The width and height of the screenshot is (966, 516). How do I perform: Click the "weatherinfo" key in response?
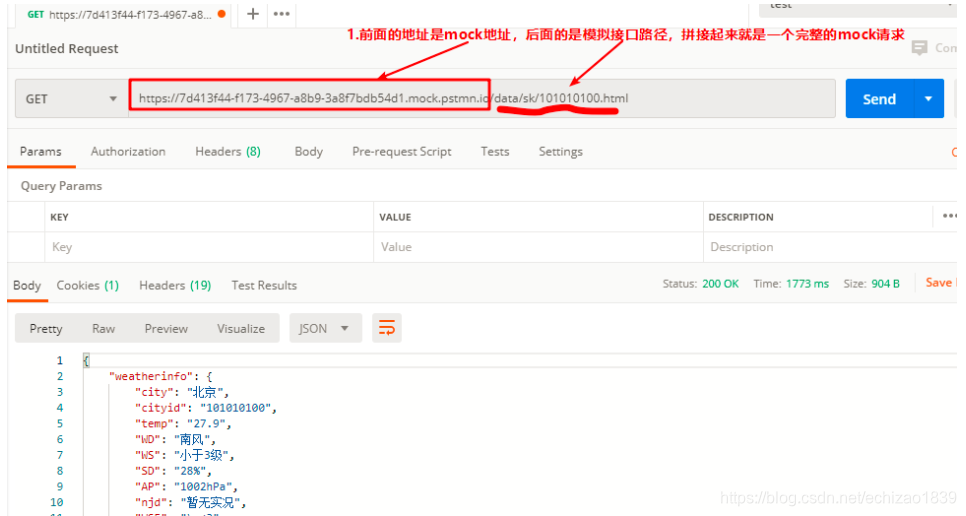tap(151, 376)
